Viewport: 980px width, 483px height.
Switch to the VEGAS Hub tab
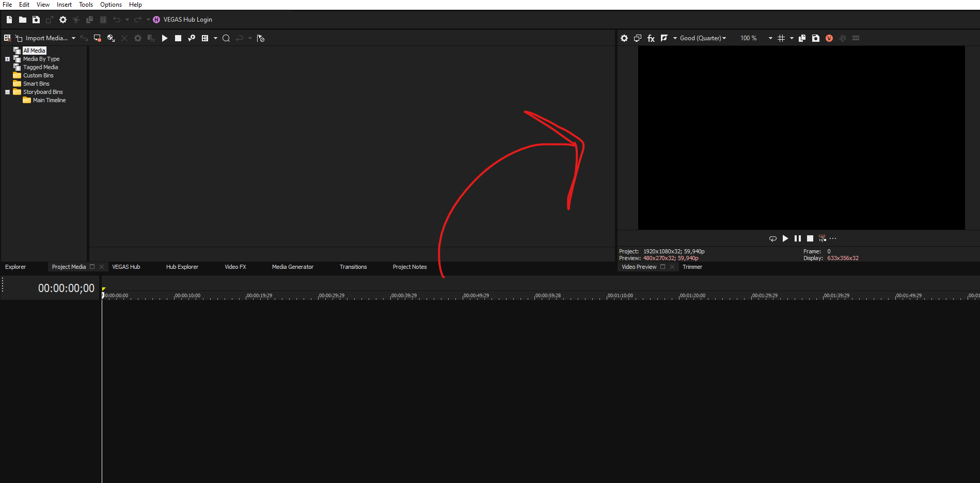click(x=126, y=267)
